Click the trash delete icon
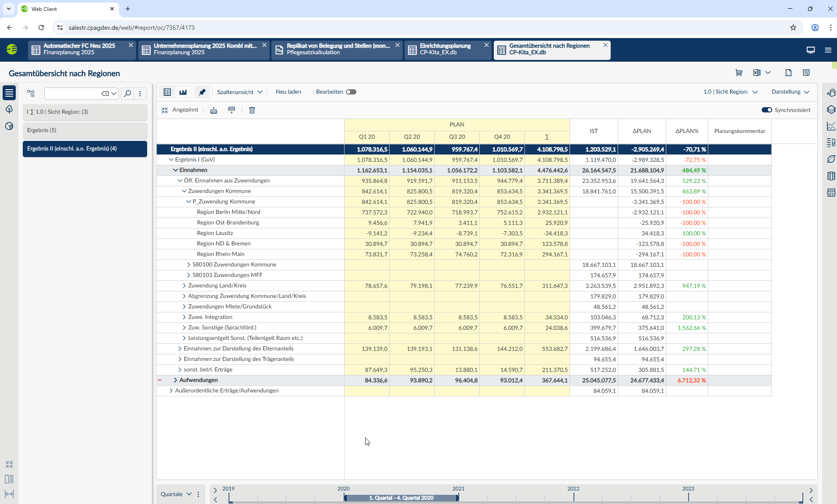 point(252,110)
